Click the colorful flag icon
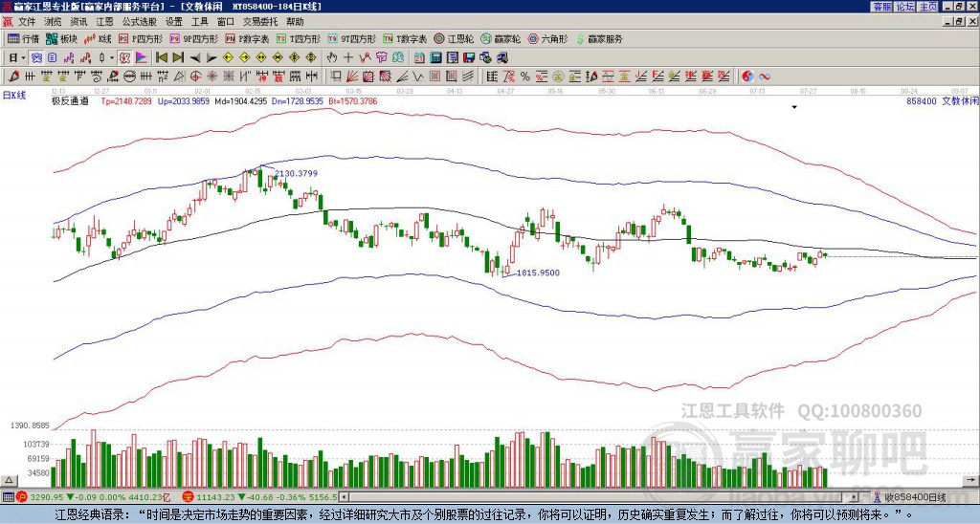This screenshot has height=524, width=980. pos(142,57)
